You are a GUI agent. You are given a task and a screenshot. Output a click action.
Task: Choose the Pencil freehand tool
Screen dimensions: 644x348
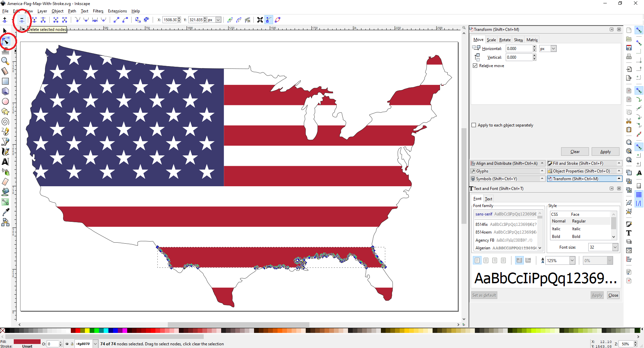[x=5, y=132]
